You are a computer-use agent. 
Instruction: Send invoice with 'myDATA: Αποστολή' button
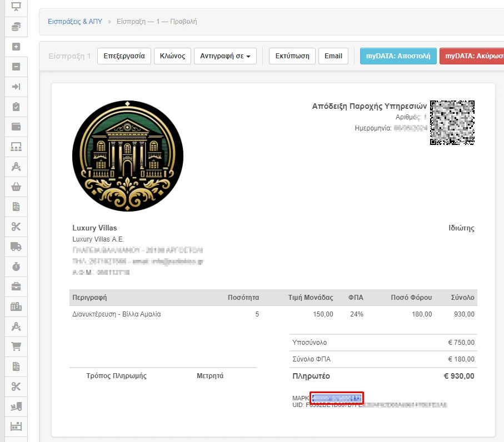tap(398, 56)
